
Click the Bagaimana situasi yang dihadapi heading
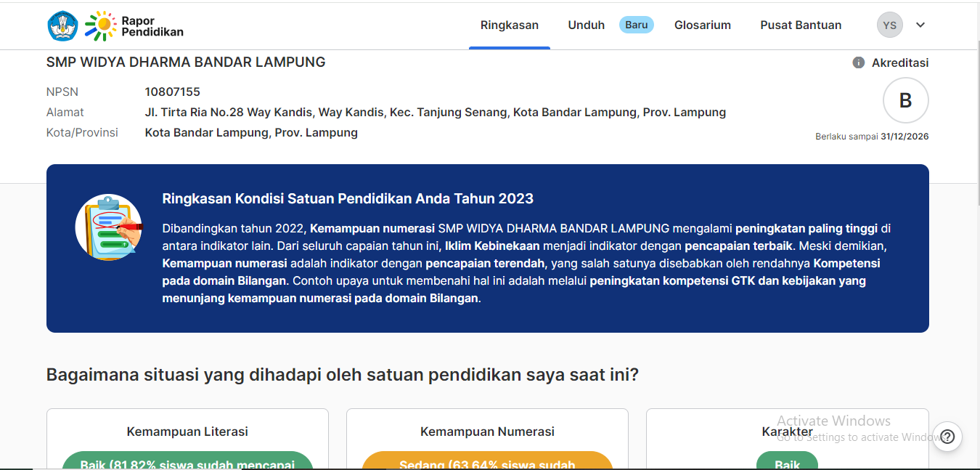pos(343,375)
